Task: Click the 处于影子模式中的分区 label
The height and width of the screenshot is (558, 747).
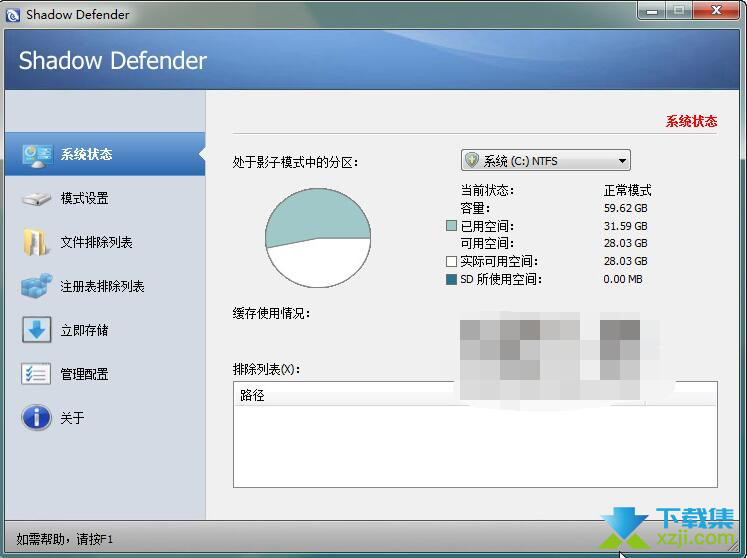Action: 295,162
